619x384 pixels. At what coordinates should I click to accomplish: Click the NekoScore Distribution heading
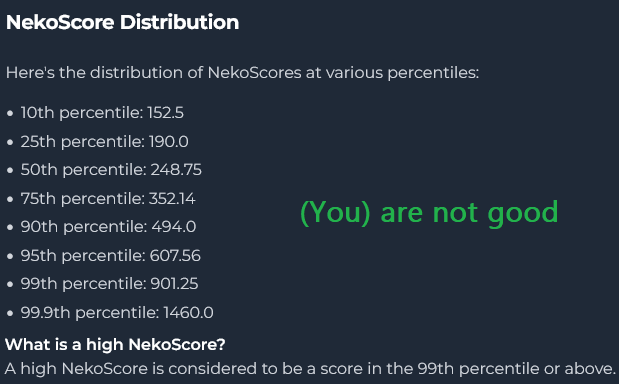point(122,22)
